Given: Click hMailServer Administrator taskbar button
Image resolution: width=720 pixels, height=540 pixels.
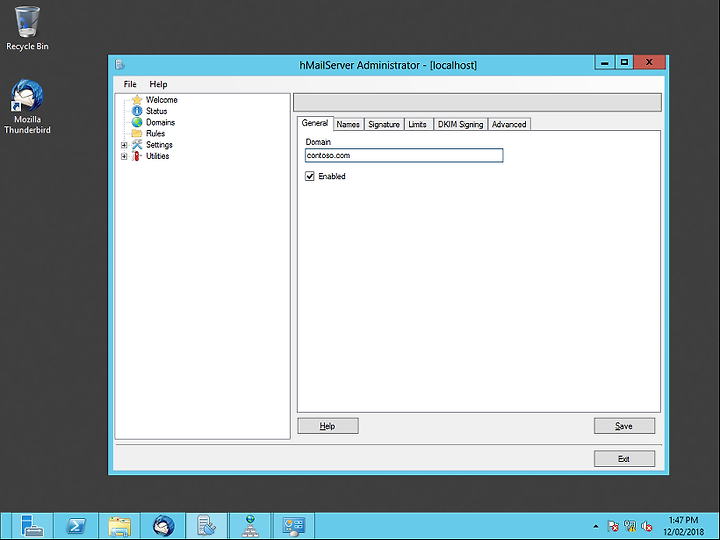Looking at the screenshot, I should pos(206,526).
